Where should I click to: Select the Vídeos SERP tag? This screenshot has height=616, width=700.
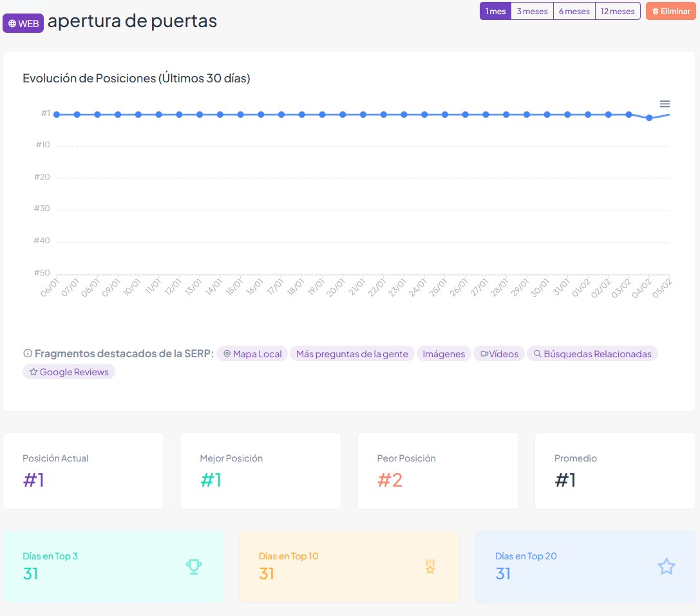[499, 354]
